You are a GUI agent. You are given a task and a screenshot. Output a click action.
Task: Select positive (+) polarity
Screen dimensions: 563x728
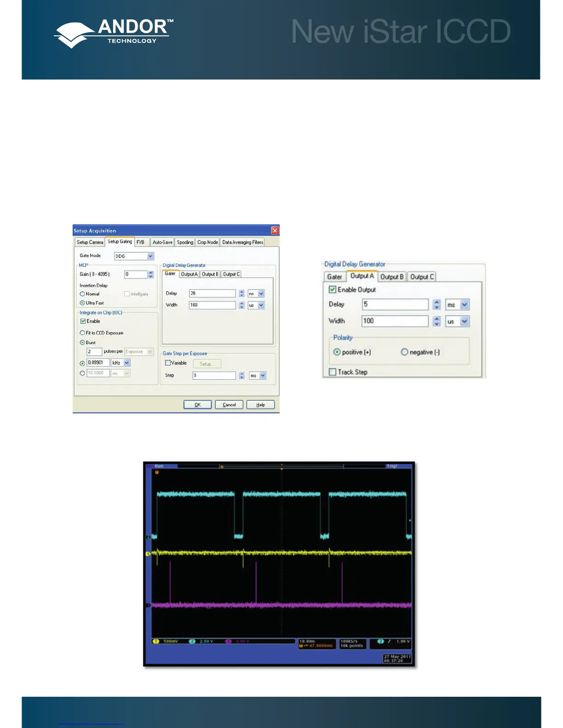tap(337, 352)
